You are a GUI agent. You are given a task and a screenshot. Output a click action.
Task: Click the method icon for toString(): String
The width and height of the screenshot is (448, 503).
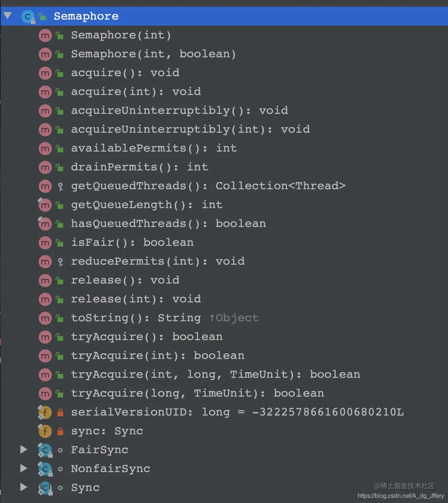[x=45, y=318]
